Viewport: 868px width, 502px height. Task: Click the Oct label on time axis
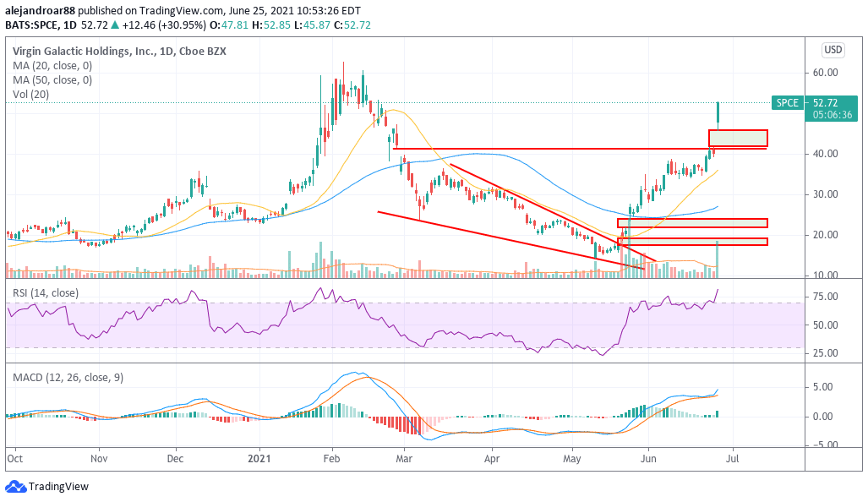pyautogui.click(x=15, y=459)
